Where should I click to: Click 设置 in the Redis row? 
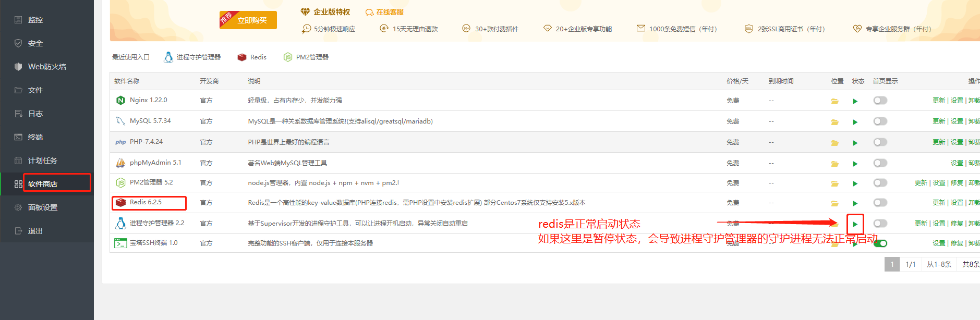[x=957, y=203]
